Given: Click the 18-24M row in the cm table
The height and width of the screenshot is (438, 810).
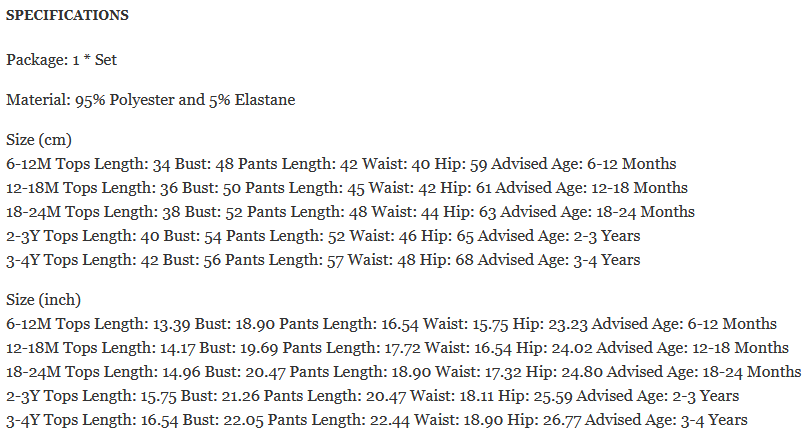Looking at the screenshot, I should (350, 212).
